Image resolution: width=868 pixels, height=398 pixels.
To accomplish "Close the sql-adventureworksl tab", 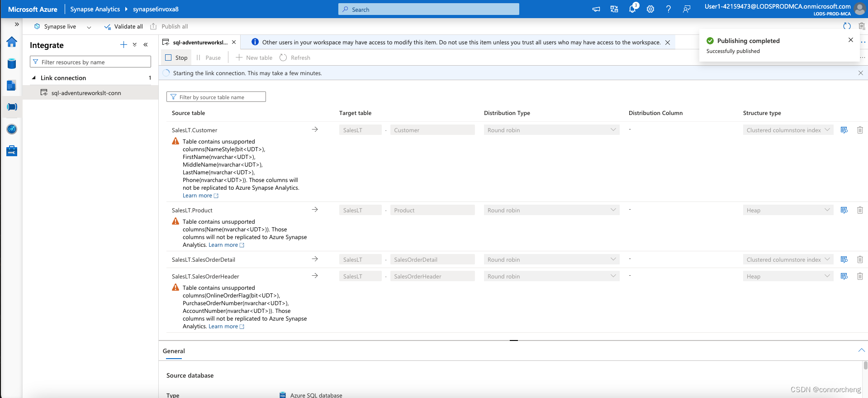I will pyautogui.click(x=234, y=42).
